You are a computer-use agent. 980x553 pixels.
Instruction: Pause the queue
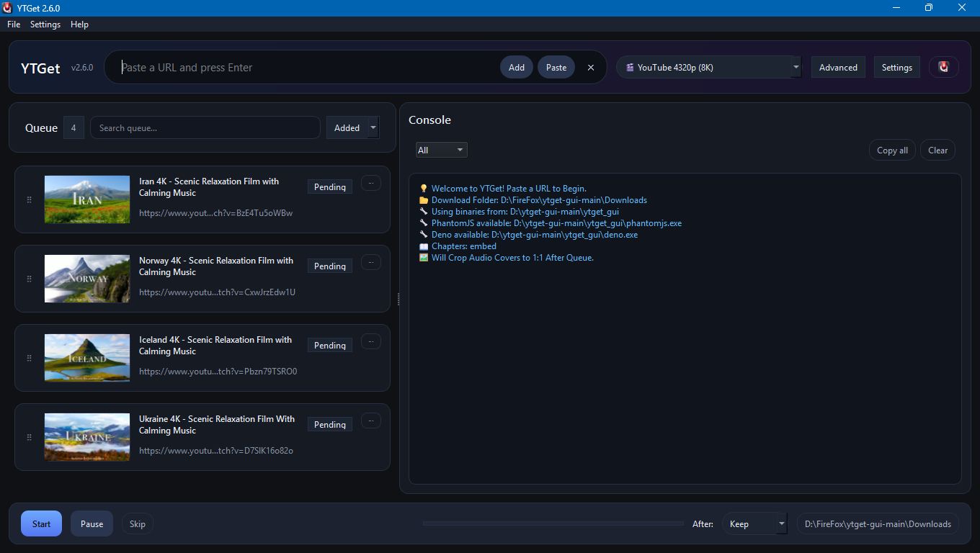tap(92, 524)
